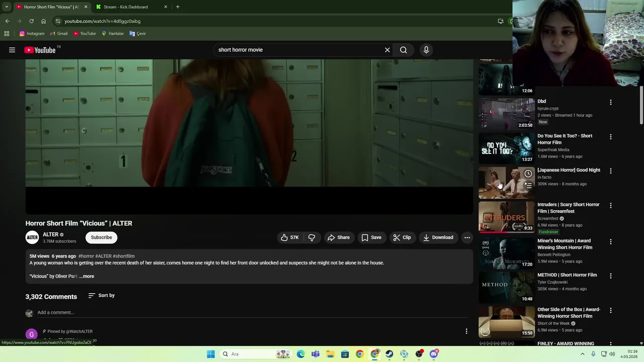Click the channel name ALTER
Viewport: 644px width, 362px height.
tap(50, 234)
